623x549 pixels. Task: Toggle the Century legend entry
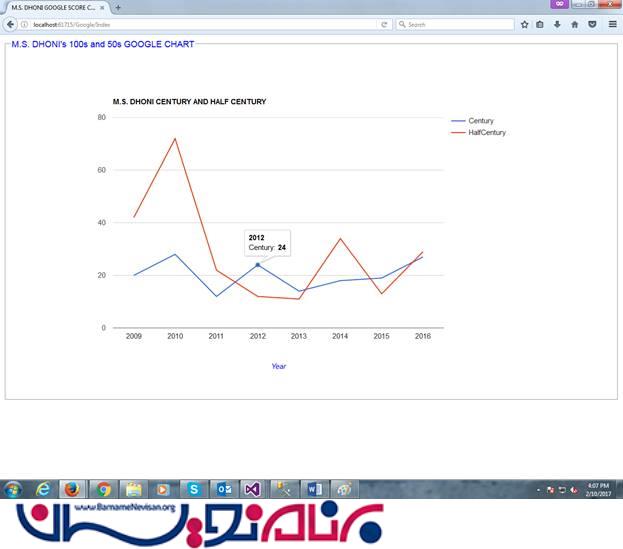[472, 121]
